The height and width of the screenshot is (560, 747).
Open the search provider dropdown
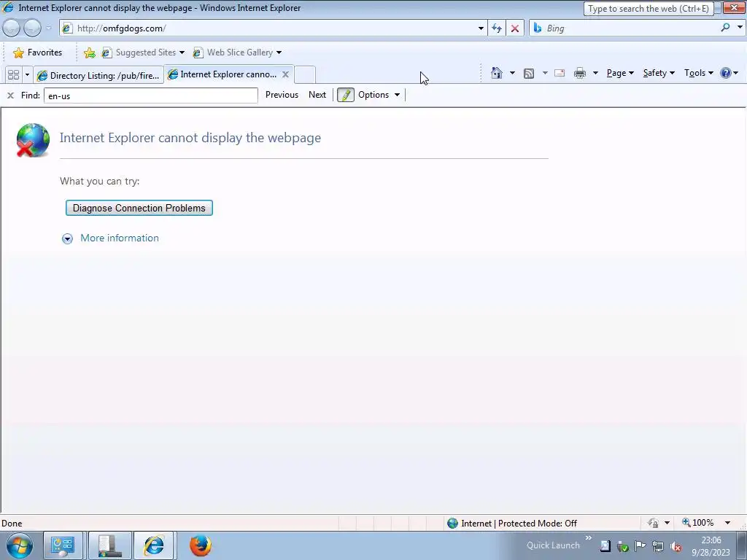[740, 28]
